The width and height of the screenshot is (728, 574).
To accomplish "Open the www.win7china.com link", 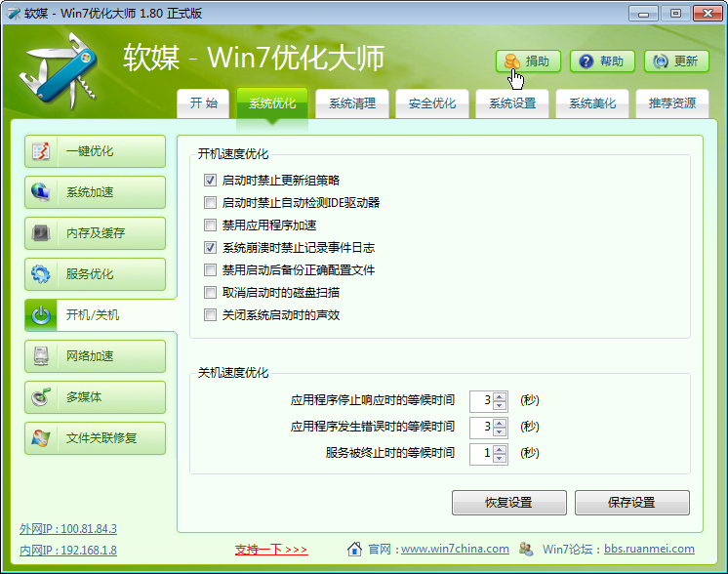I will click(x=455, y=549).
